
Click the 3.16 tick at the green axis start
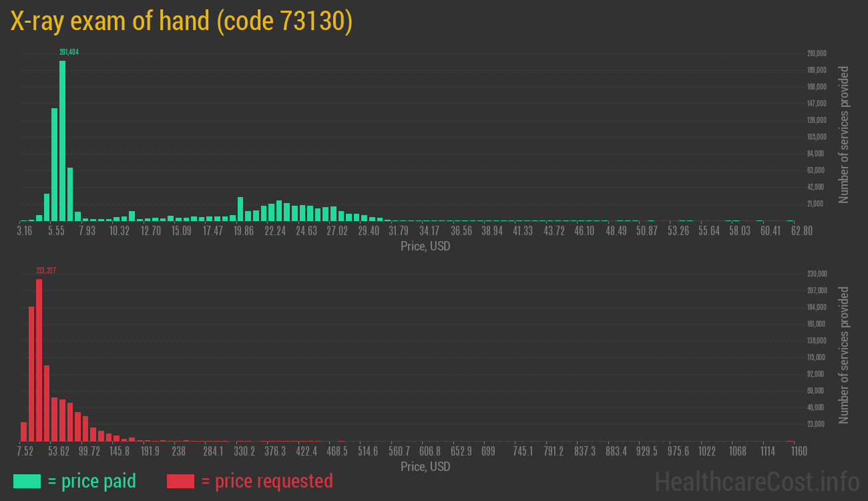coord(24,231)
